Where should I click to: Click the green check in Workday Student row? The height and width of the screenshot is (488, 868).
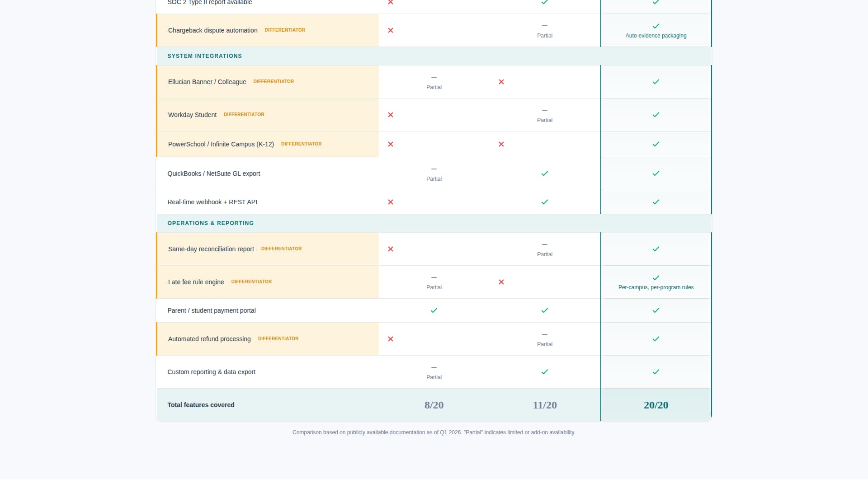point(656,115)
